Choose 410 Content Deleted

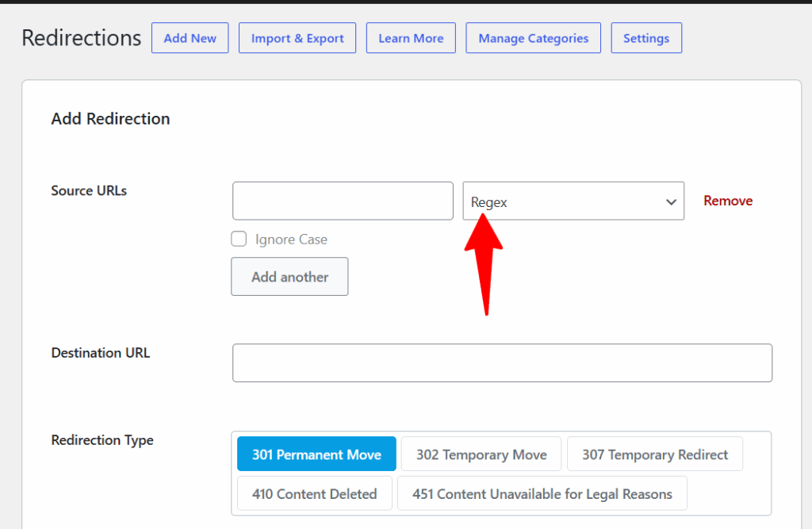tap(314, 493)
